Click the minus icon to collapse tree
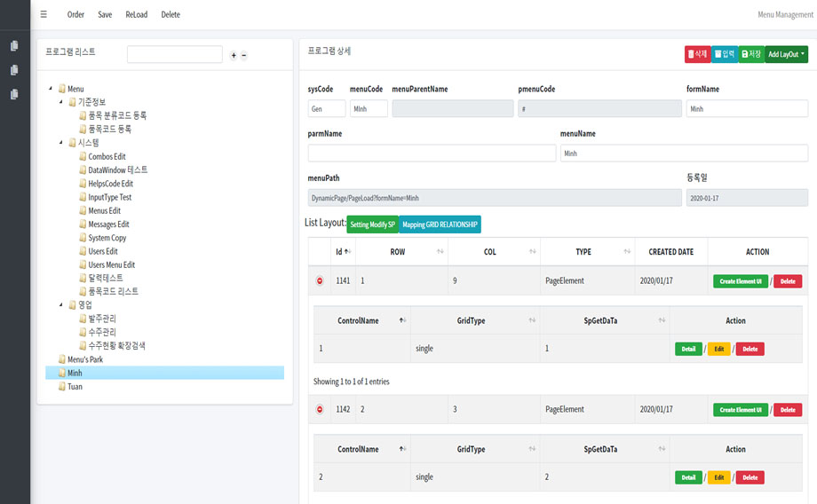 [244, 55]
